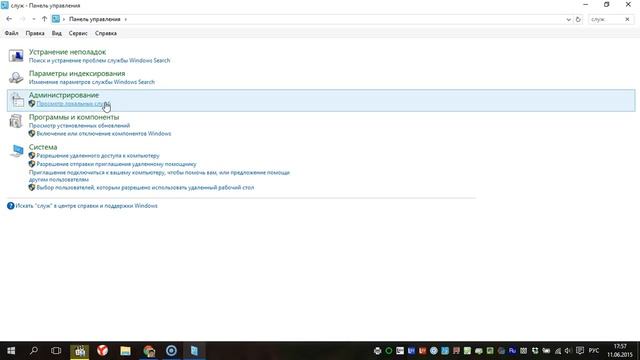Open Разрешение отправки приглашения удаленному помощнику
640x360 pixels.
pos(116,164)
